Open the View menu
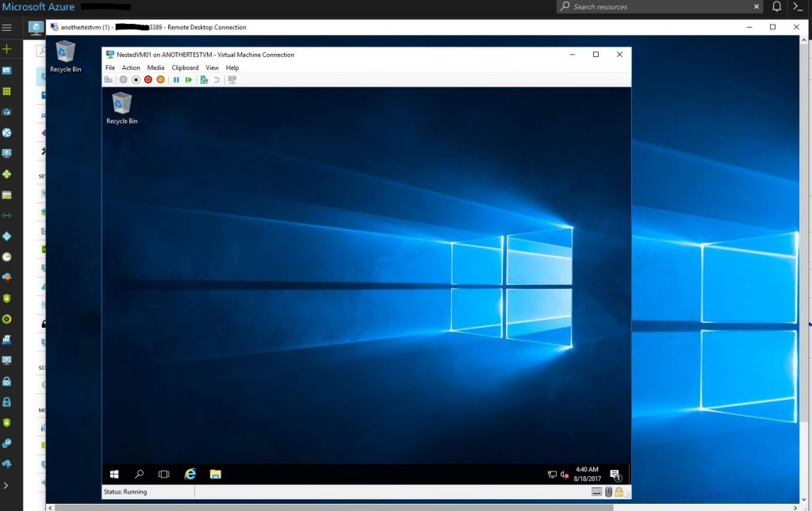The width and height of the screenshot is (812, 511). [x=212, y=68]
